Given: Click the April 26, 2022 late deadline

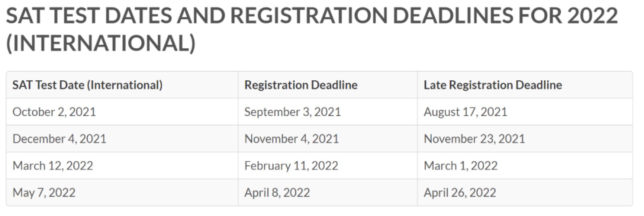Looking at the screenshot, I should click(x=460, y=193).
